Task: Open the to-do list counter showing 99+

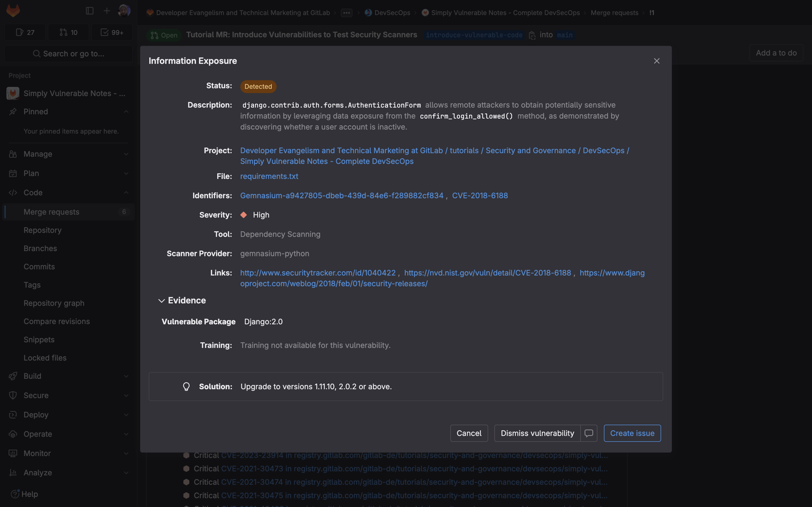Action: tap(112, 32)
